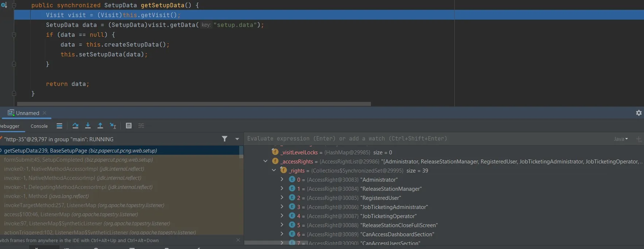Image resolution: width=644 pixels, height=249 pixels.
Task: Click the Step Over icon
Action: [x=75, y=126]
